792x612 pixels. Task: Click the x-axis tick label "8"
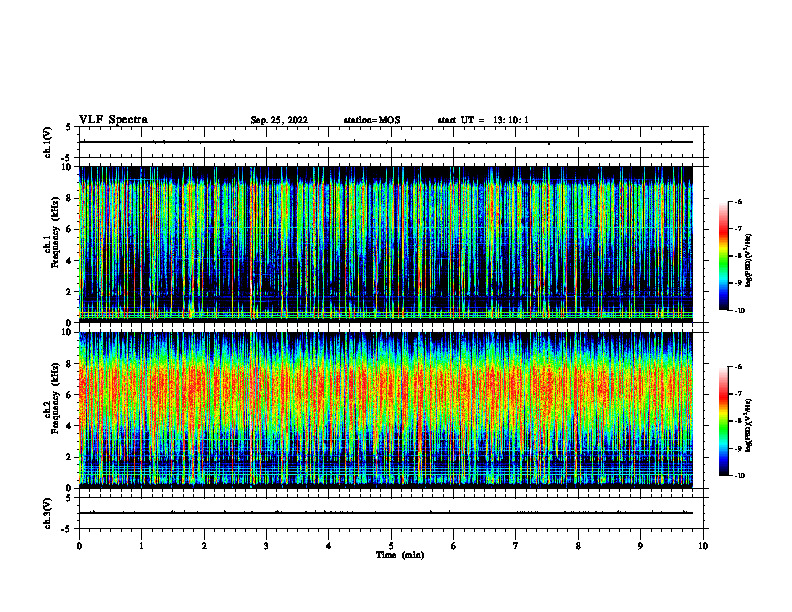coord(578,546)
